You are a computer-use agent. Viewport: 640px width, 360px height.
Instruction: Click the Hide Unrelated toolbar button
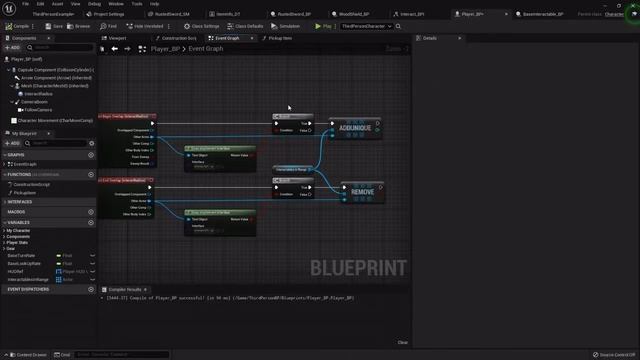144,26
